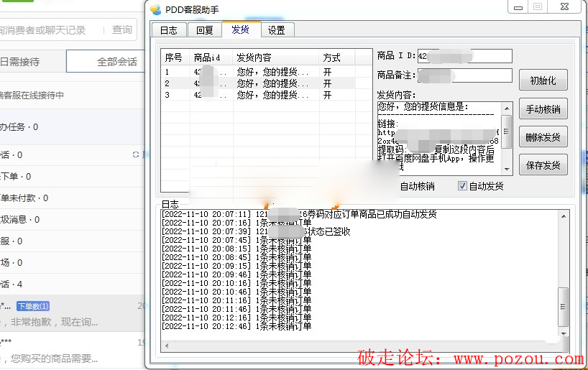Open conversation 您购买的商品需要...
The height and width of the screenshot is (370, 588).
(72, 351)
